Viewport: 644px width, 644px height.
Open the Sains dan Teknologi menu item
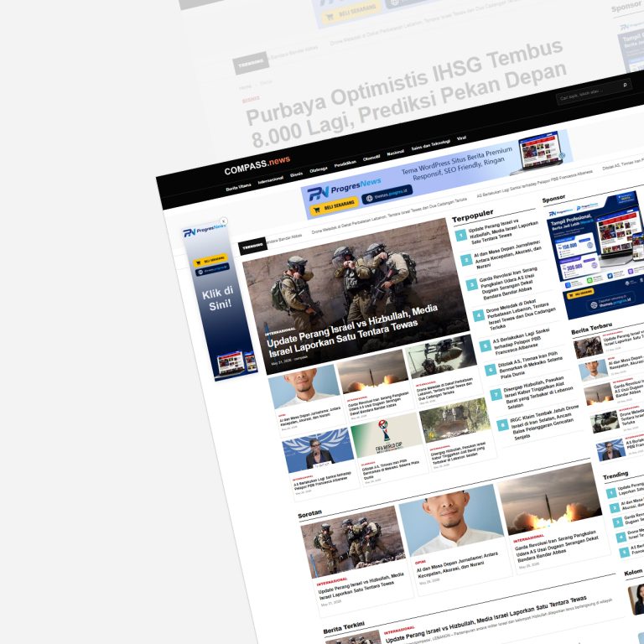(x=431, y=145)
